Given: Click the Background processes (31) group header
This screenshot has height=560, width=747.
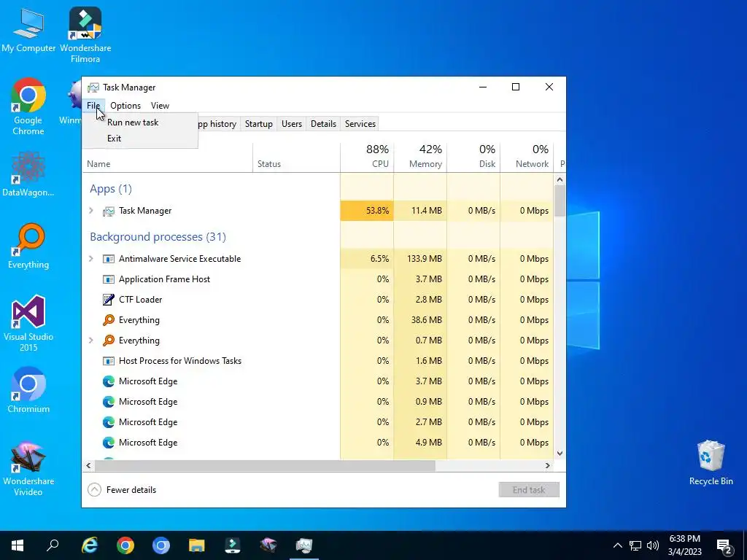Looking at the screenshot, I should (158, 237).
